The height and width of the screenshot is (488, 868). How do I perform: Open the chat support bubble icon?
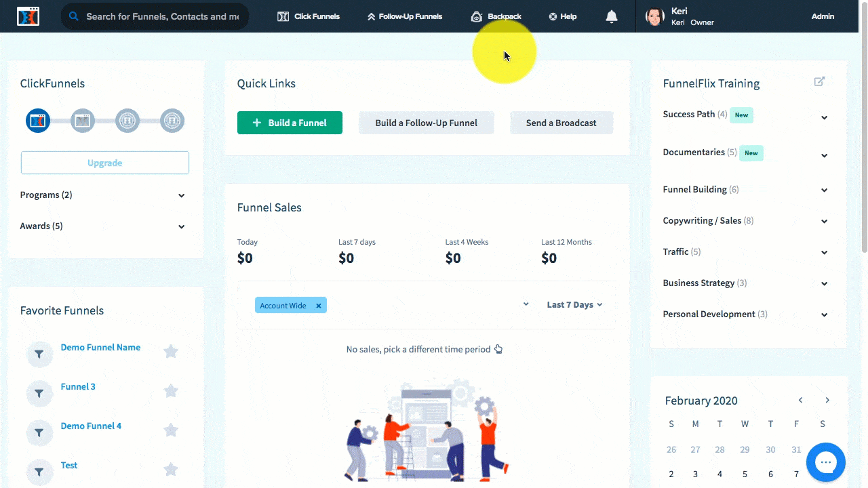pos(825,462)
